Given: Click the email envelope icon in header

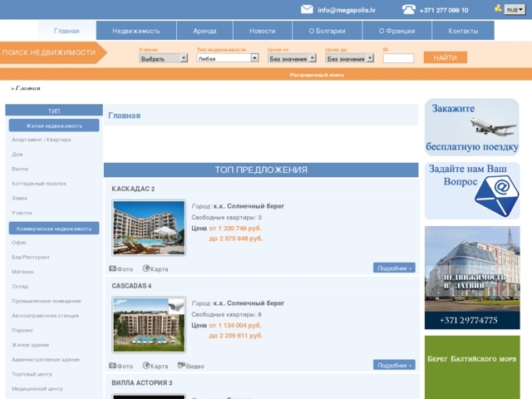Looking at the screenshot, I should click(307, 9).
